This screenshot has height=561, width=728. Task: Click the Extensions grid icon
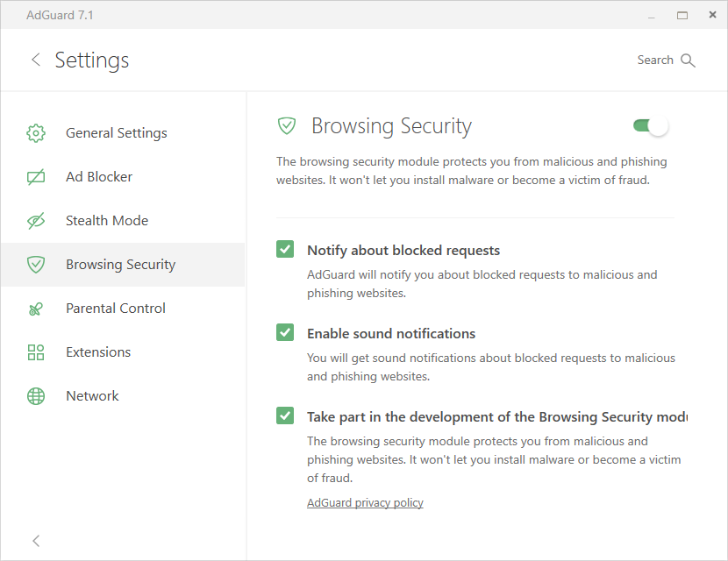[x=36, y=352]
